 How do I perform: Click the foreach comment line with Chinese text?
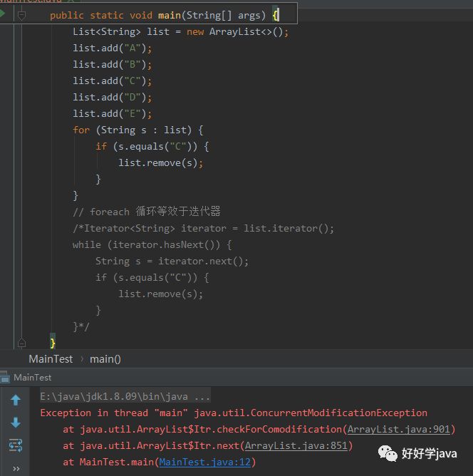(x=147, y=212)
